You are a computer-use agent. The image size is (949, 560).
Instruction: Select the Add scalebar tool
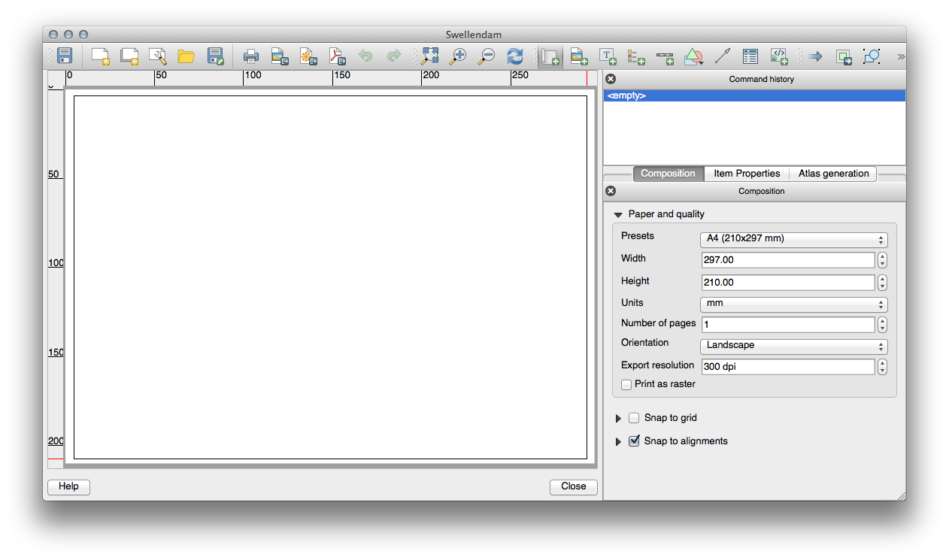click(x=665, y=56)
